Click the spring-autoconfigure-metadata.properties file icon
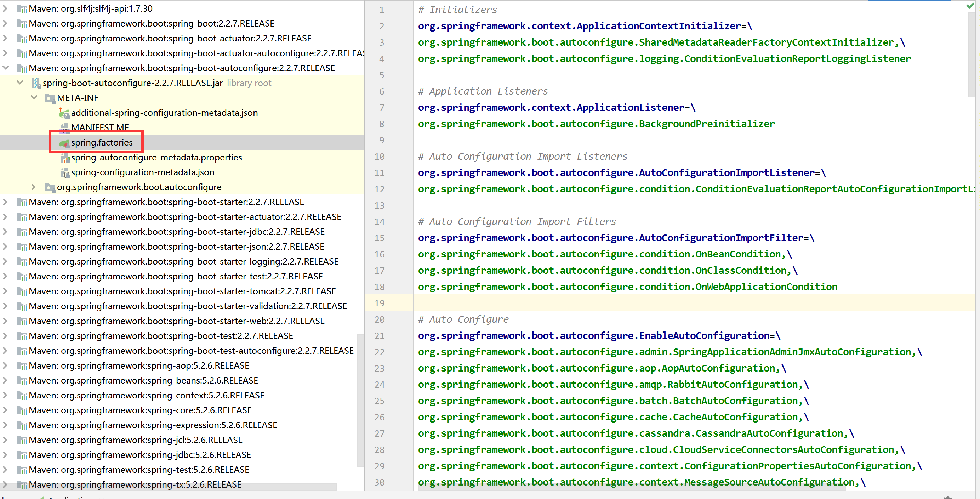 (64, 158)
